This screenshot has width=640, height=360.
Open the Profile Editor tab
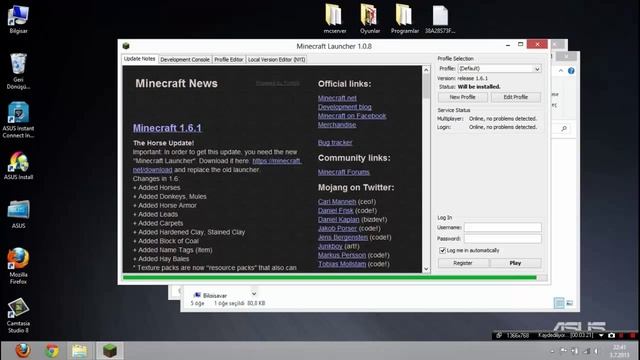pyautogui.click(x=229, y=60)
